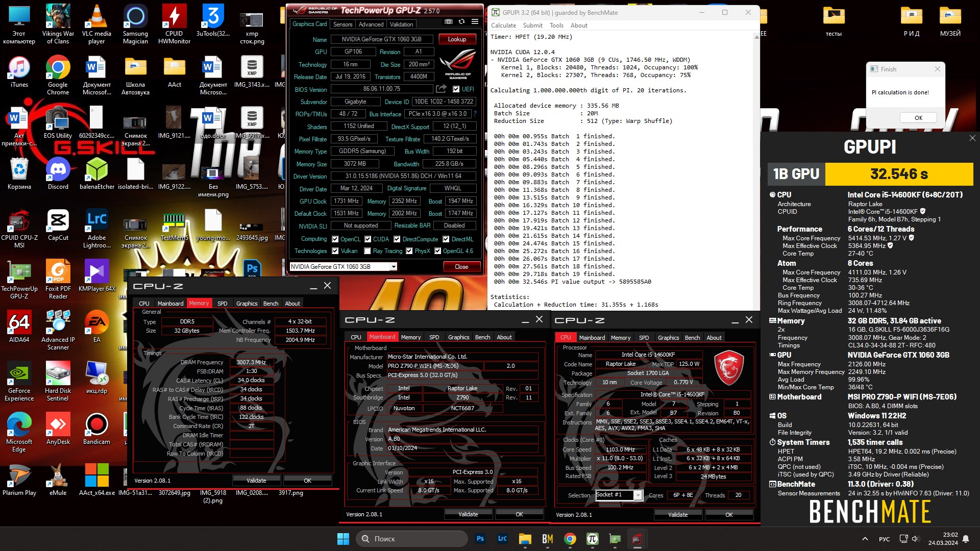Select Bench tab in CPU-Z Mainboard window
This screenshot has height=551, width=980.
pyautogui.click(x=482, y=337)
